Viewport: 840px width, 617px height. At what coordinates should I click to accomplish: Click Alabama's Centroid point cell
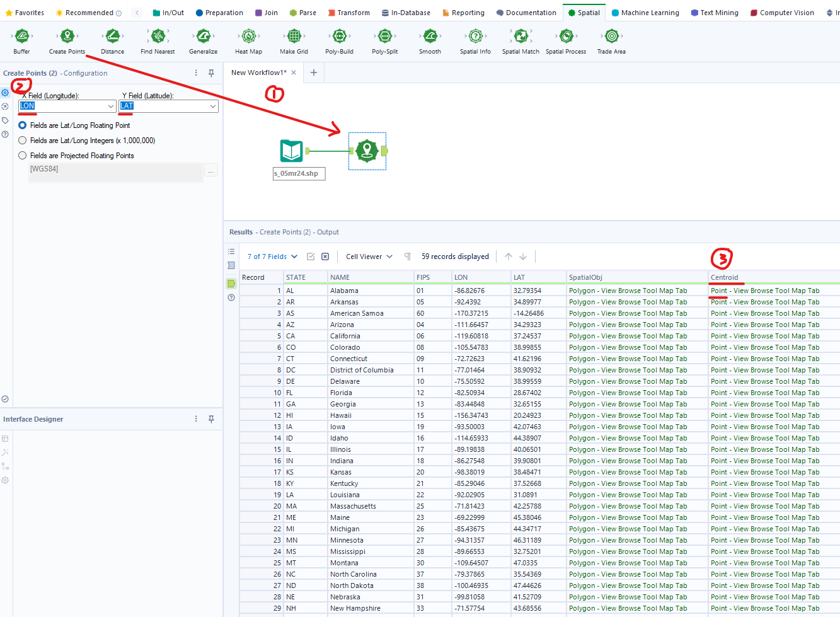(764, 291)
